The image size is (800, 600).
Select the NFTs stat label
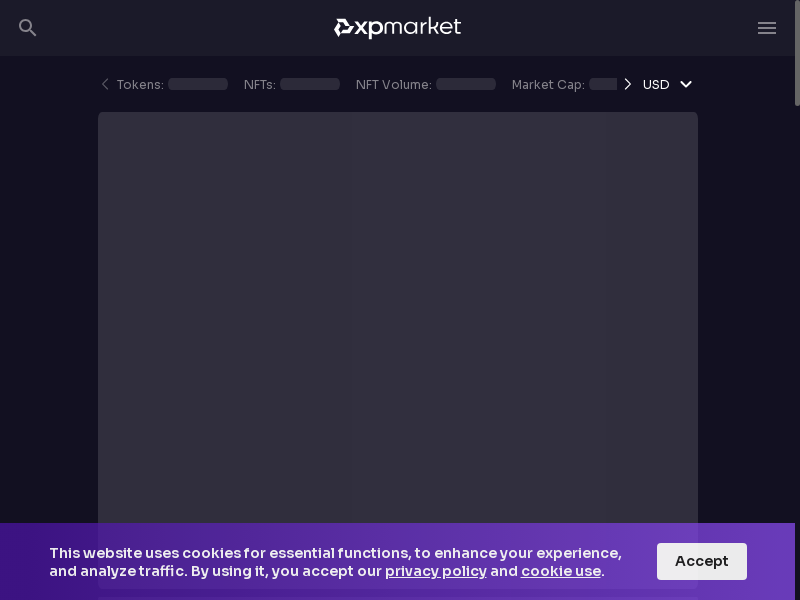tap(260, 85)
